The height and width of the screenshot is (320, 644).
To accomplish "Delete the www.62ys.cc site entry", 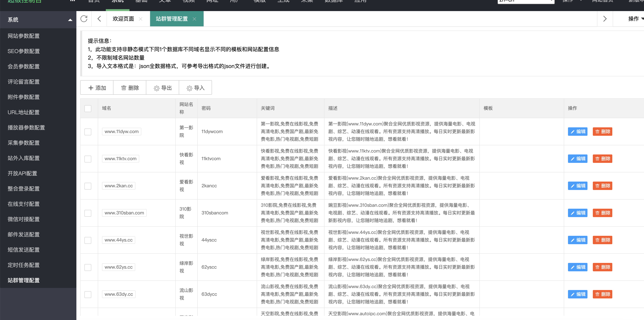I will [603, 267].
